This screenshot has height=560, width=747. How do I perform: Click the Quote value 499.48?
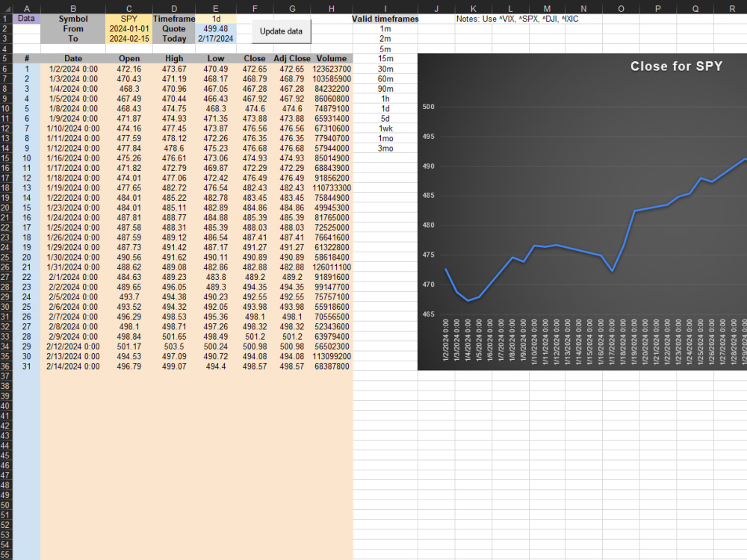pos(216,28)
